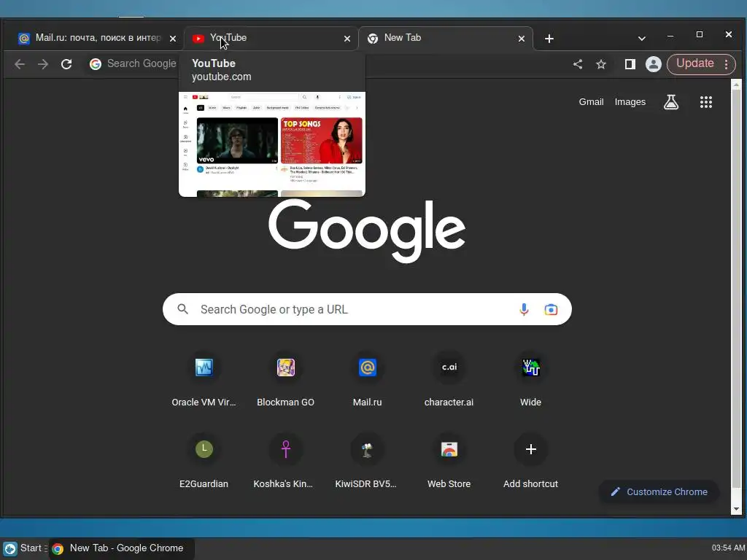
Task: Open the Chrome three-dot menu
Action: (726, 64)
